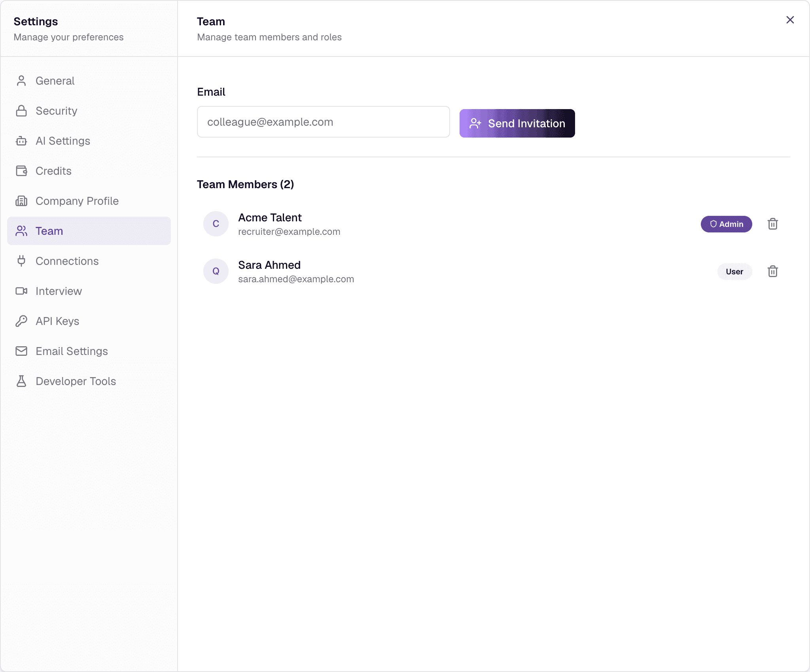Open the Security settings section

click(89, 111)
